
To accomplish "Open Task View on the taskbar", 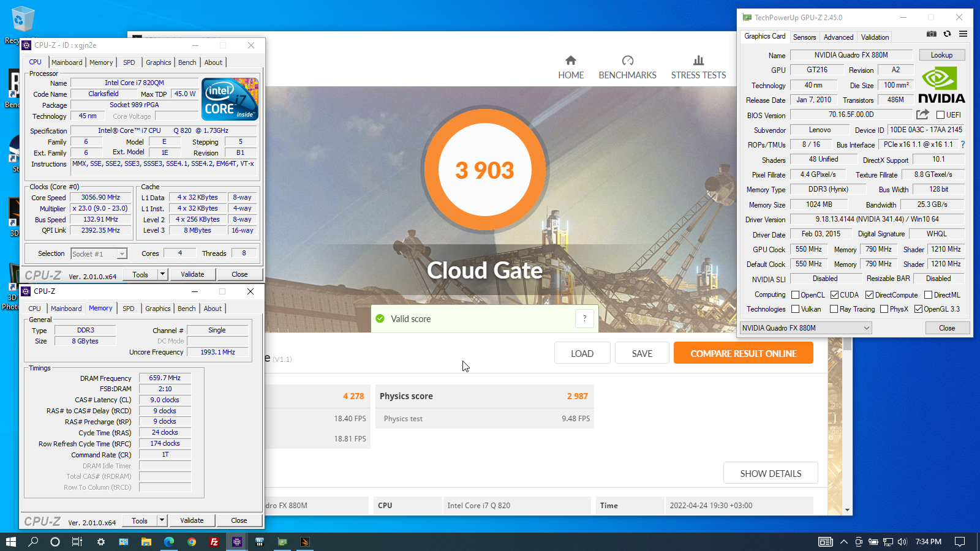I will [x=77, y=542].
